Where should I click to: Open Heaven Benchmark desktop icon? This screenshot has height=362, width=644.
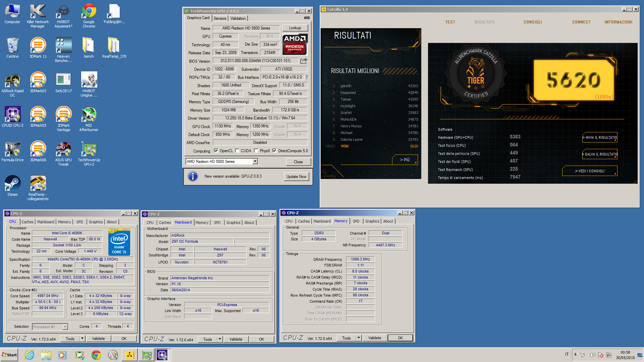(63, 50)
